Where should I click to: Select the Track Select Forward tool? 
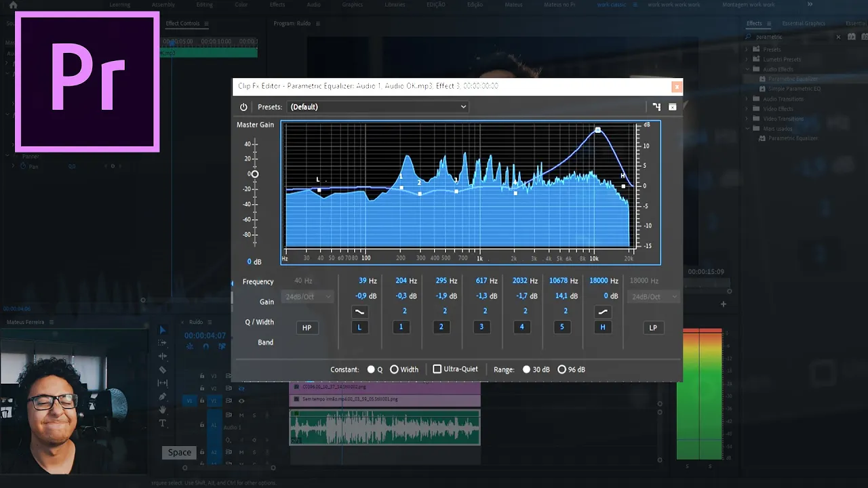(x=162, y=343)
